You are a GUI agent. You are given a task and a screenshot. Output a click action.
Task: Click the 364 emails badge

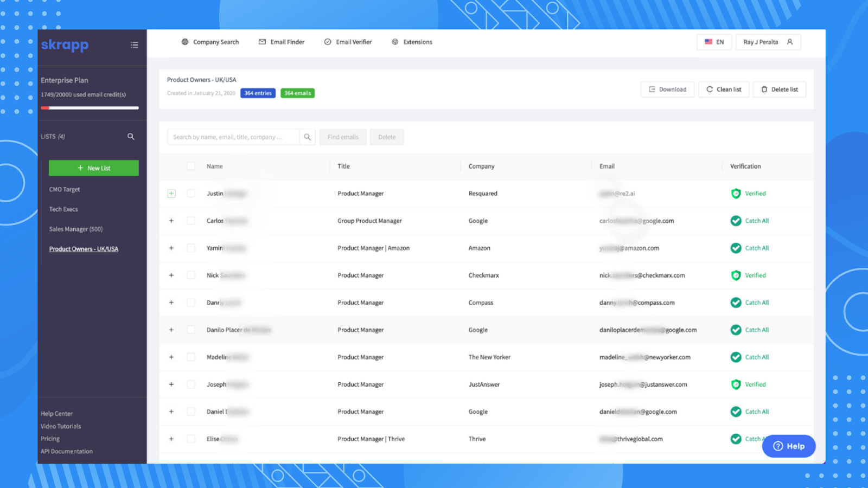point(298,93)
